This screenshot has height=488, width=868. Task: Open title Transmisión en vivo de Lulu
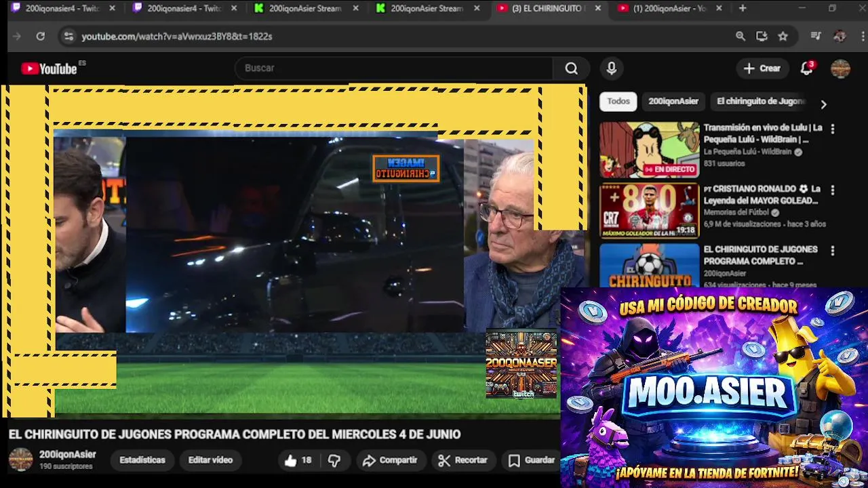coord(763,134)
